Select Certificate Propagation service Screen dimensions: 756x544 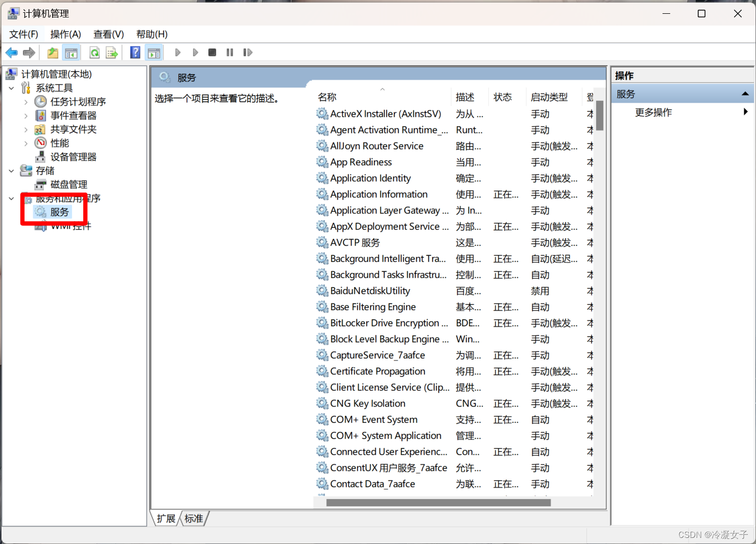click(x=455, y=371)
